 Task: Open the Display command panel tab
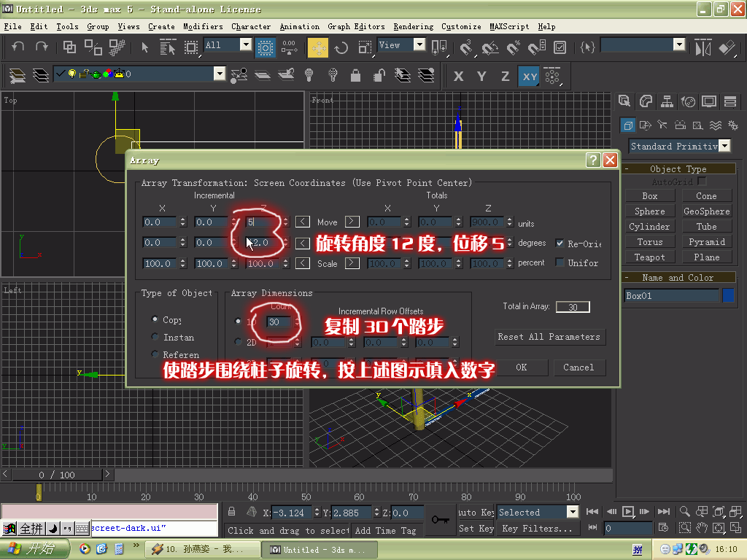[x=709, y=101]
